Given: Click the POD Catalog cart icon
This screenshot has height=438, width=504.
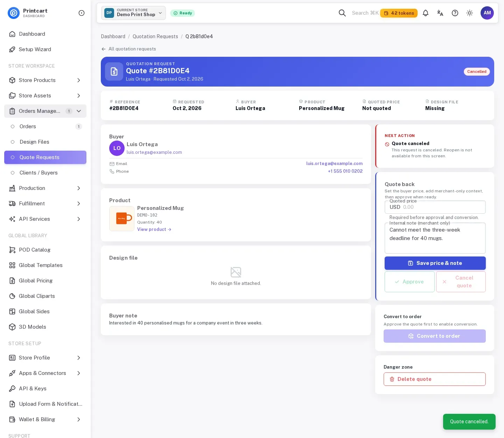Looking at the screenshot, I should [x=12, y=250].
